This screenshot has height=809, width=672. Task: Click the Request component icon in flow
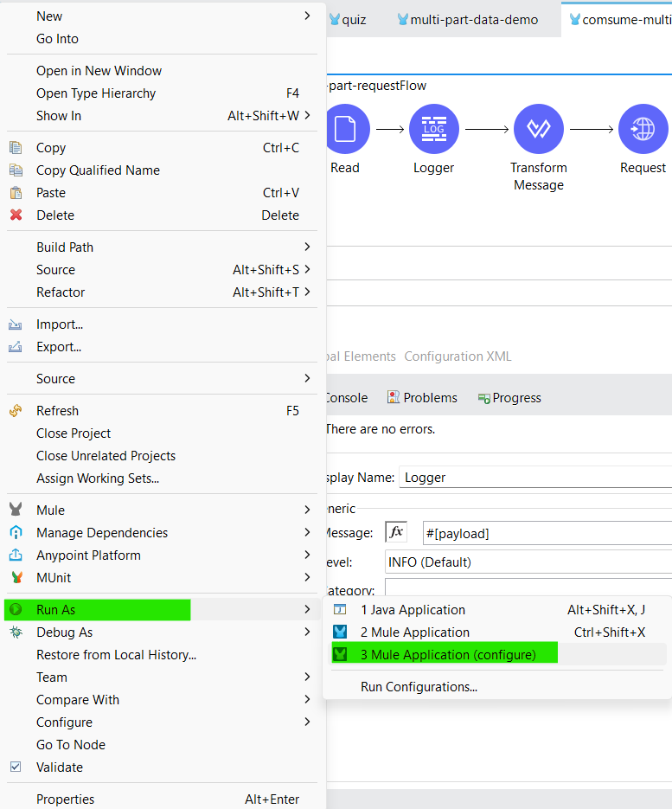click(643, 129)
